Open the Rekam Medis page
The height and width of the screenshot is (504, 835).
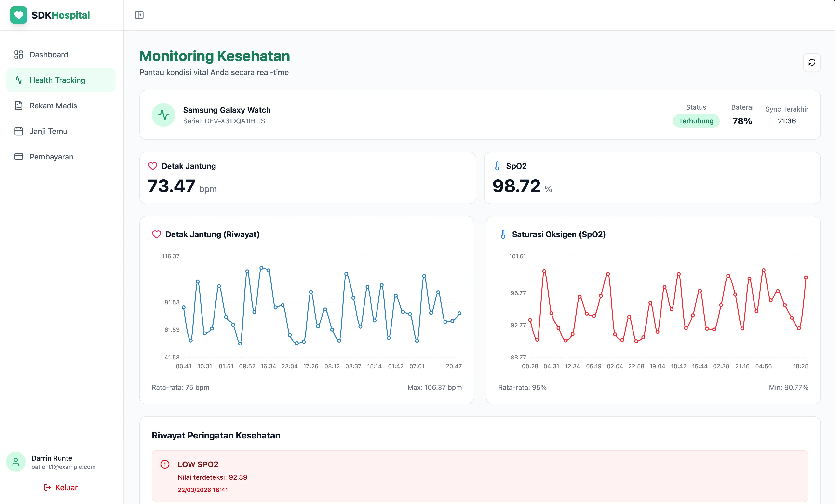(x=53, y=106)
